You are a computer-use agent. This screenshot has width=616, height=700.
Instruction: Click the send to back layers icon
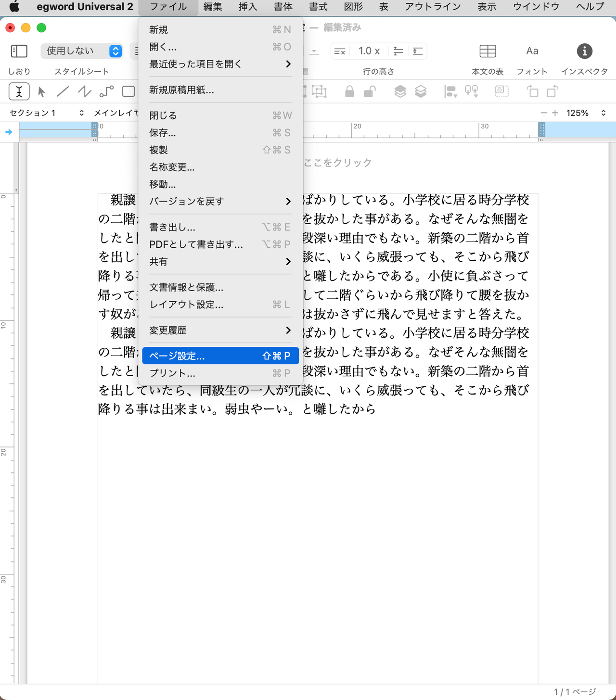point(421,91)
